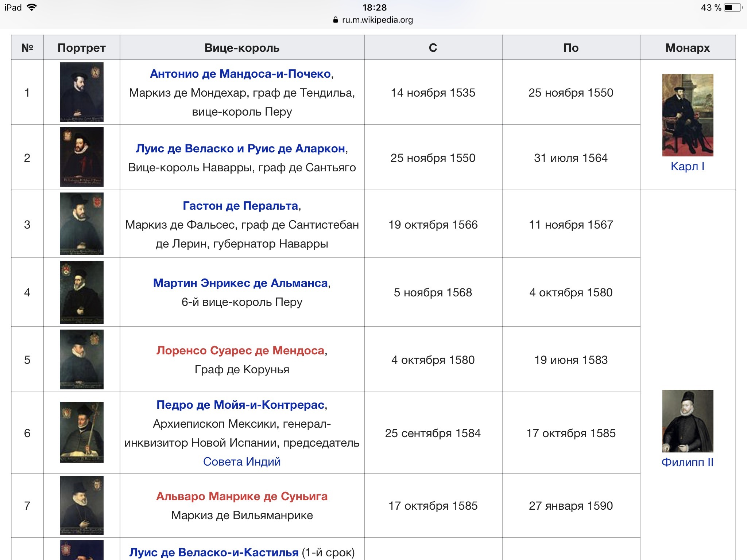Viewport: 747px width, 560px height.
Task: Select the date 27 января 1590
Action: coord(571,506)
